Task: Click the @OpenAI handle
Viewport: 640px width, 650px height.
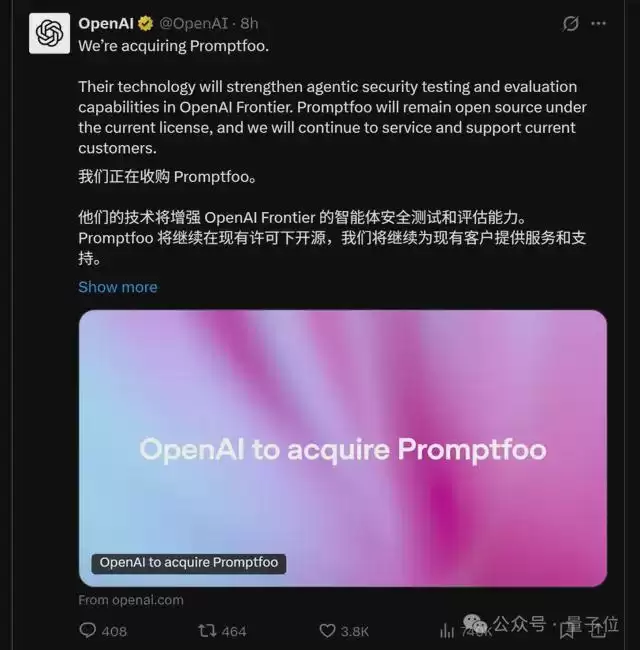Action: (x=194, y=24)
